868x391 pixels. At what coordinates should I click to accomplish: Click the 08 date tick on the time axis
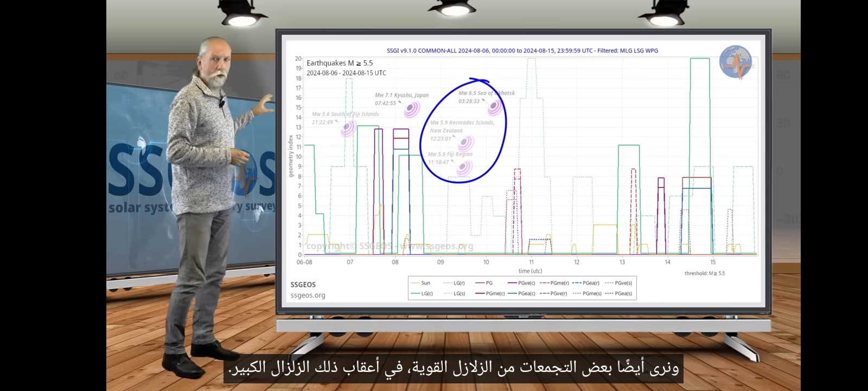point(395,262)
